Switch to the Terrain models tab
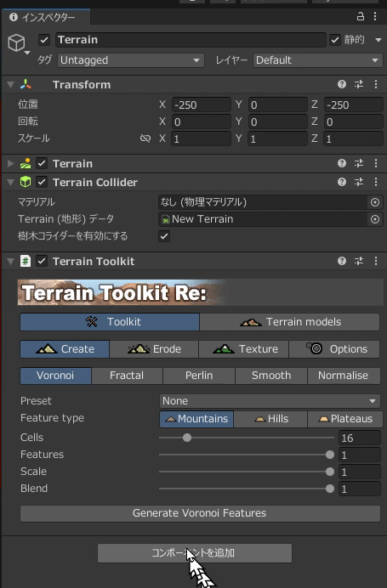 [x=290, y=322]
